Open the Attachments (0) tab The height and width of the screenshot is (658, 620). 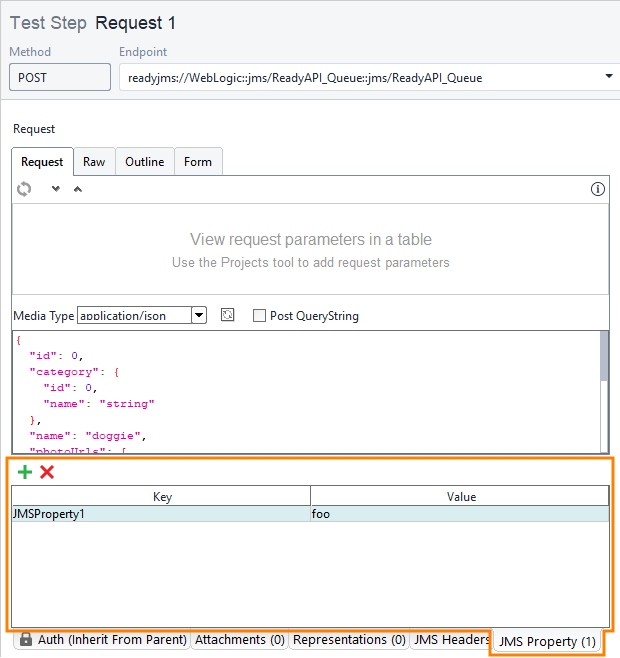[240, 640]
